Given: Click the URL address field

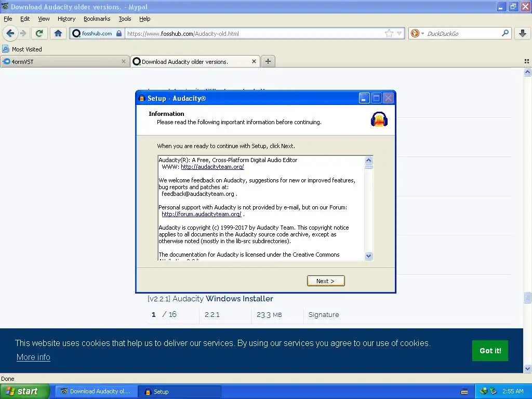Looking at the screenshot, I should 255,34.
